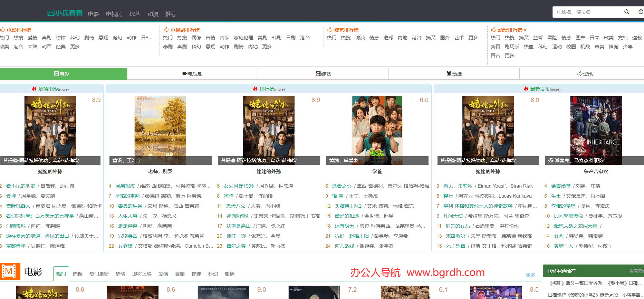644x299 pixels.
Task: Open the history clock icon
Action: point(641,12)
